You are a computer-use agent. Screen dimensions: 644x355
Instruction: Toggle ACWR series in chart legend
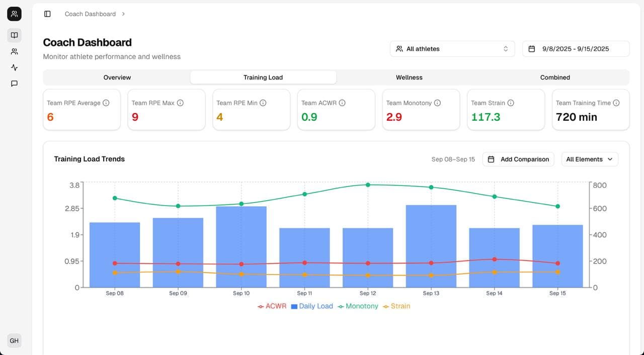(272, 306)
